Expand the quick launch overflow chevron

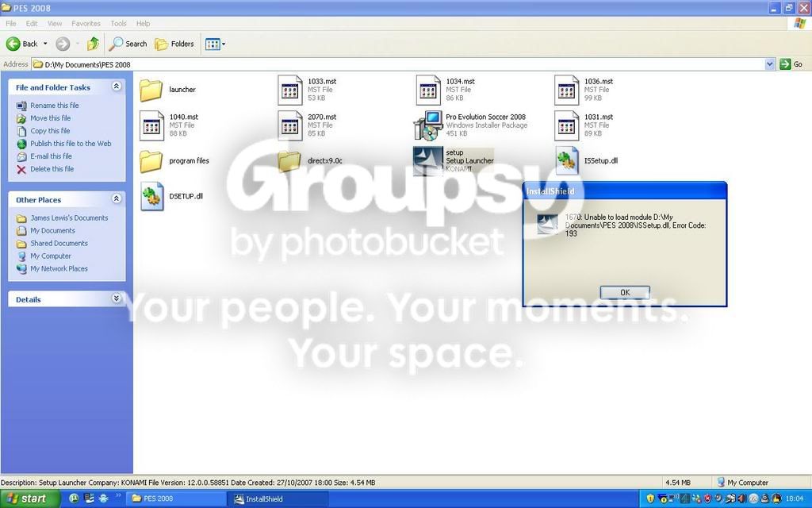[117, 496]
